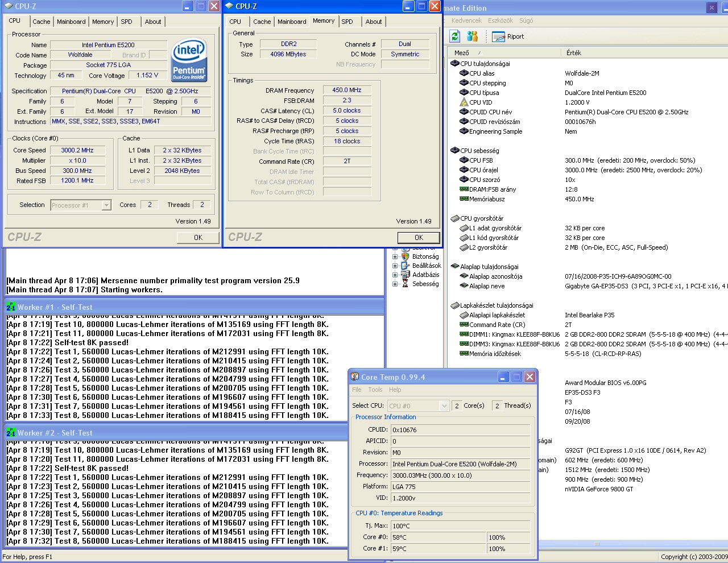Click the DRAM Frequency field 450.0 MHz
This screenshot has width=728, height=563.
coord(347,90)
